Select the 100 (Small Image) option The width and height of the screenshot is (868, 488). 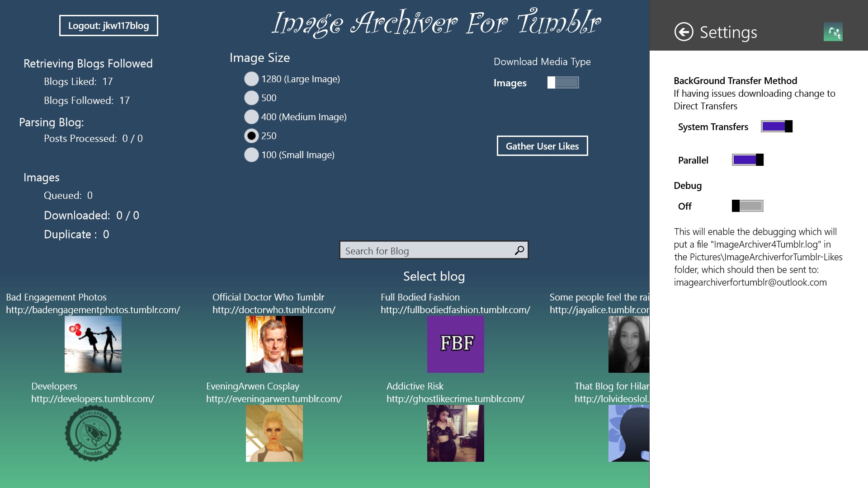point(251,155)
